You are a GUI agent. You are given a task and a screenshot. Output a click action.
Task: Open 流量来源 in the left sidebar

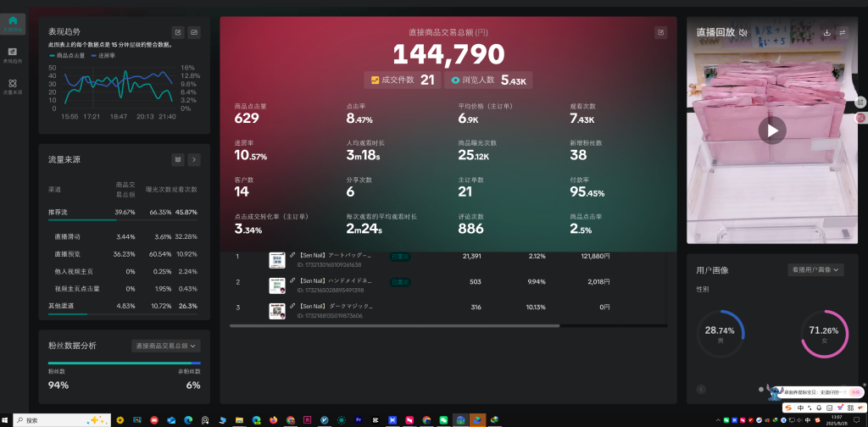[x=13, y=85]
